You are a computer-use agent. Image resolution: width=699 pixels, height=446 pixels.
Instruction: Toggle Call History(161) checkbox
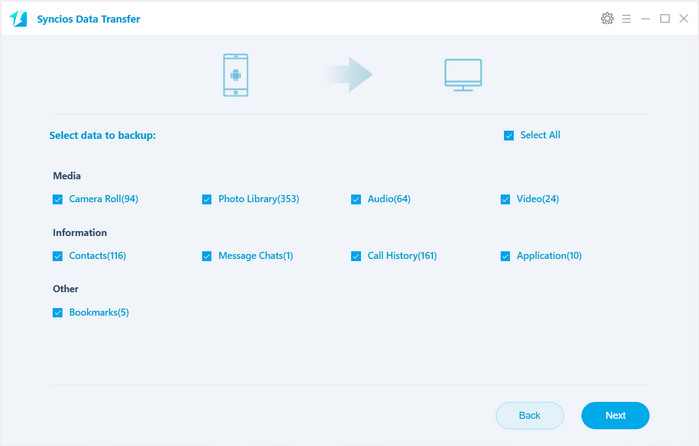[356, 257]
